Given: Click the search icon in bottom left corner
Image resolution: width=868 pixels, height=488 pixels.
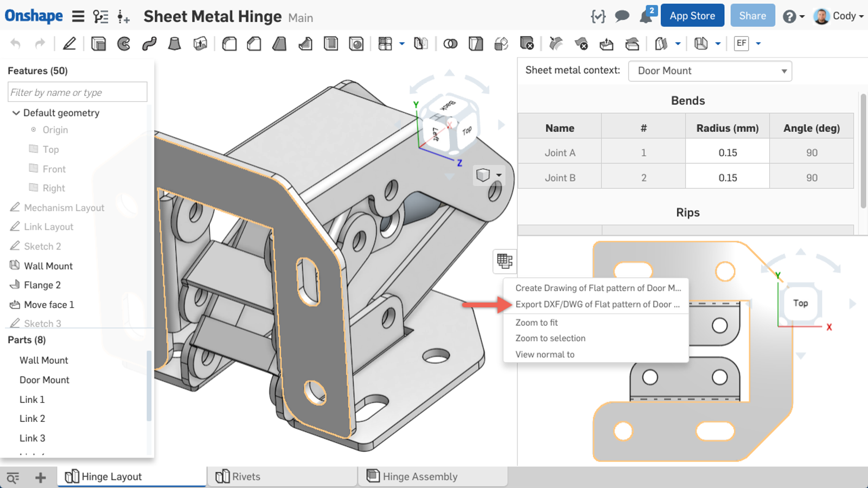Looking at the screenshot, I should 13,477.
